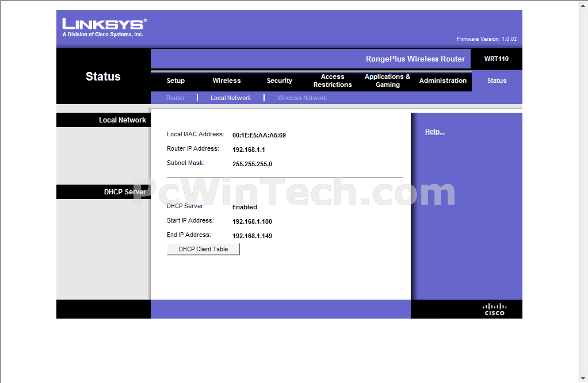This screenshot has height=383, width=588.
Task: Click the DHCP Client Table button
Action: [x=203, y=249]
